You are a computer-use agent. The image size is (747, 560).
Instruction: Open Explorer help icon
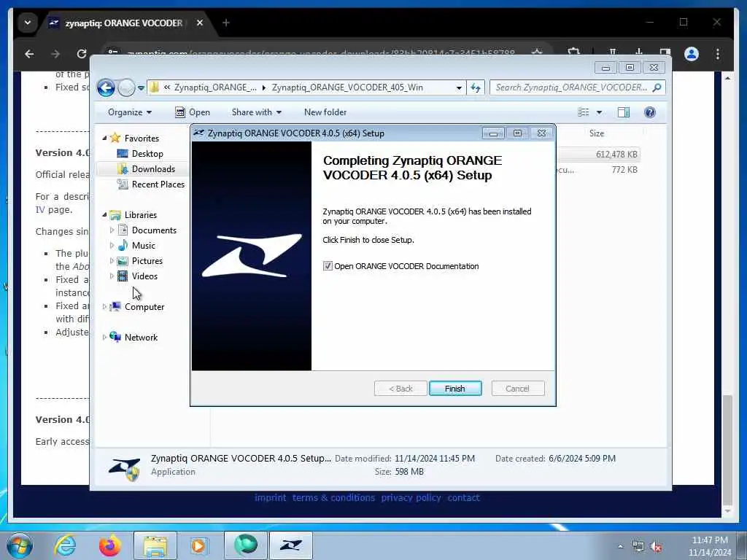pyautogui.click(x=650, y=112)
